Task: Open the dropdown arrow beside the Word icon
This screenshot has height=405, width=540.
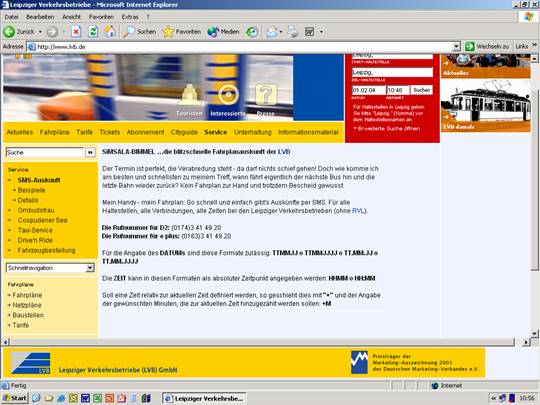Action: (x=321, y=32)
